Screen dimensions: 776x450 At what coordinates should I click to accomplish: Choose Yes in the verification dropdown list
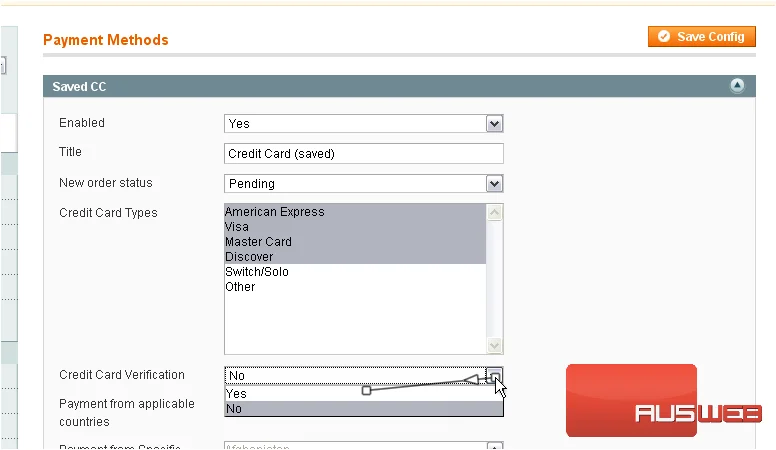(x=364, y=394)
